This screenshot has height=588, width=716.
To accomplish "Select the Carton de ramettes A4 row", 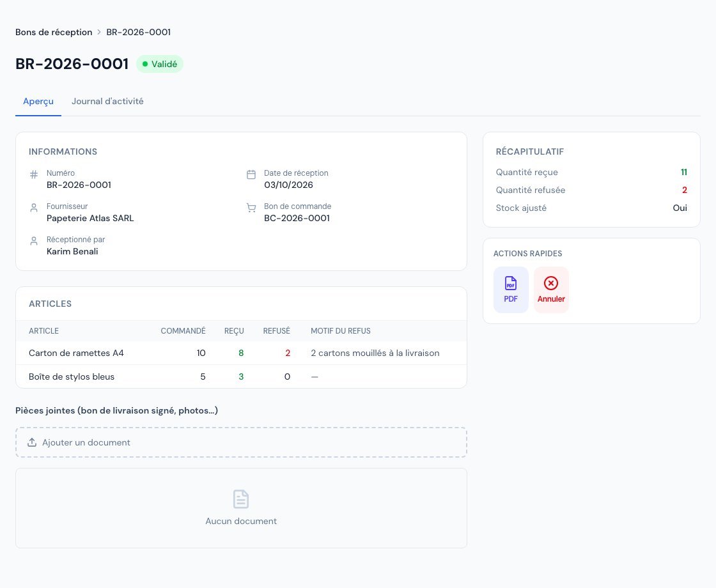I will [241, 353].
